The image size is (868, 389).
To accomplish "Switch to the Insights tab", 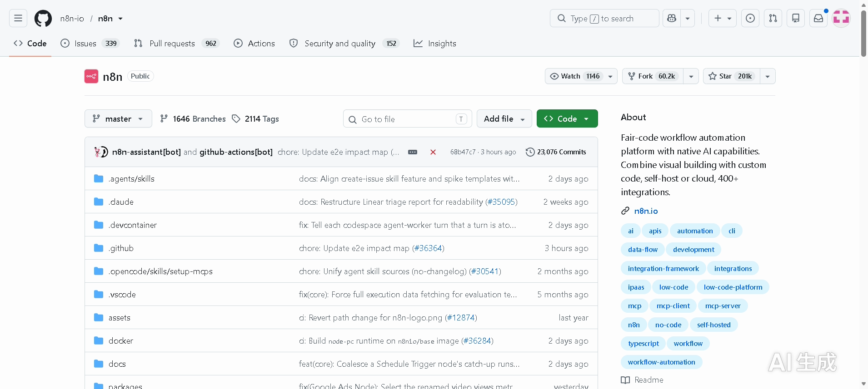I will 435,44.
